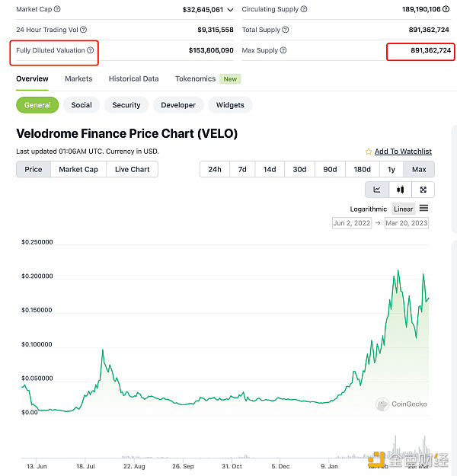Click the Add To Watchlist star
Image resolution: width=457 pixels, height=476 pixels.
(369, 152)
